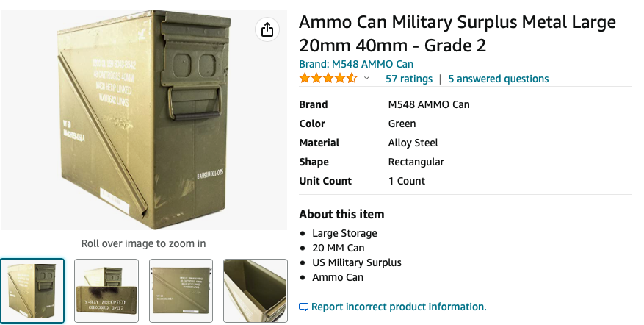The width and height of the screenshot is (644, 325).
Task: Click the orange star rating icons
Action: (x=328, y=79)
